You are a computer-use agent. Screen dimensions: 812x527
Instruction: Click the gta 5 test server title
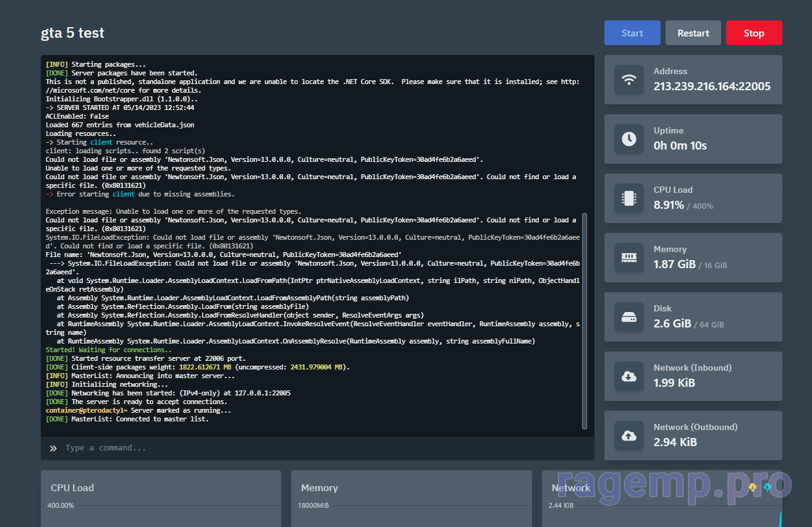(72, 33)
